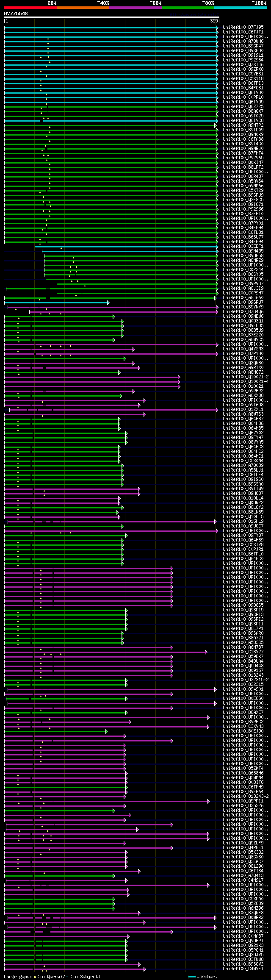The height and width of the screenshot is (980, 271).
Task: Select the UniRef100_B9SBD0 label
Action: pyautogui.click(x=243, y=50)
